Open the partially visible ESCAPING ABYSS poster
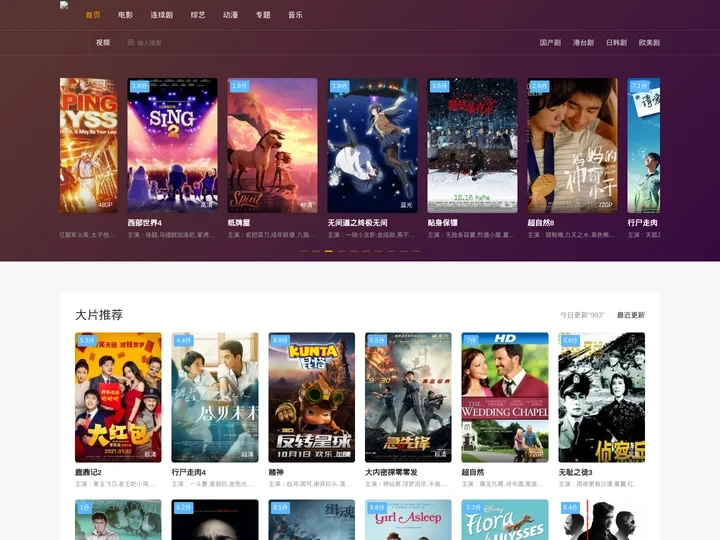Image resolution: width=720 pixels, height=540 pixels. pyautogui.click(x=89, y=145)
